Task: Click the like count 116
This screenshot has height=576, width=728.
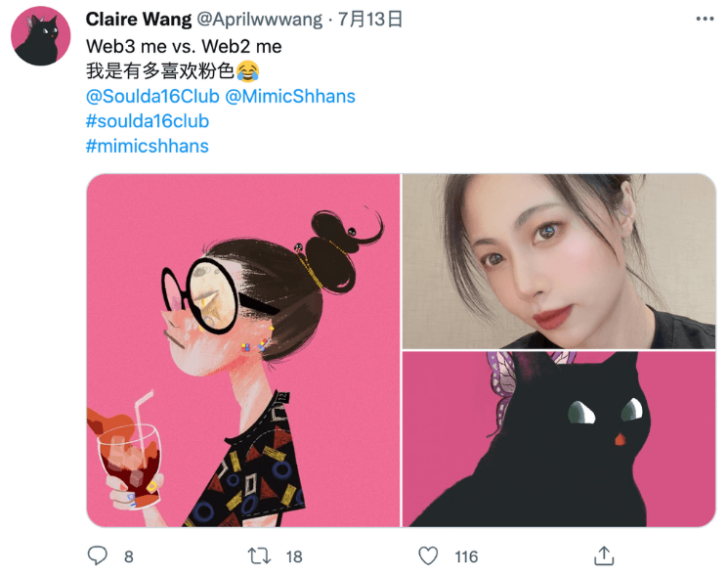Action: [x=466, y=556]
